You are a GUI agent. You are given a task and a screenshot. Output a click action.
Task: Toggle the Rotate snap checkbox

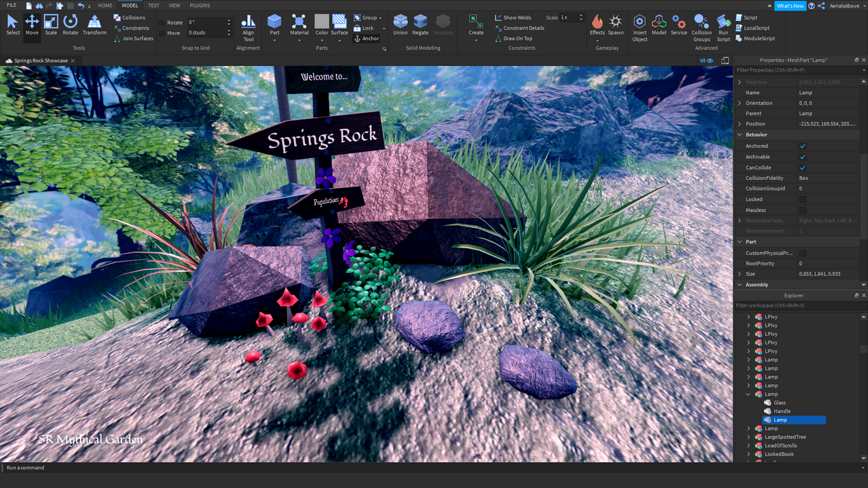pos(162,23)
